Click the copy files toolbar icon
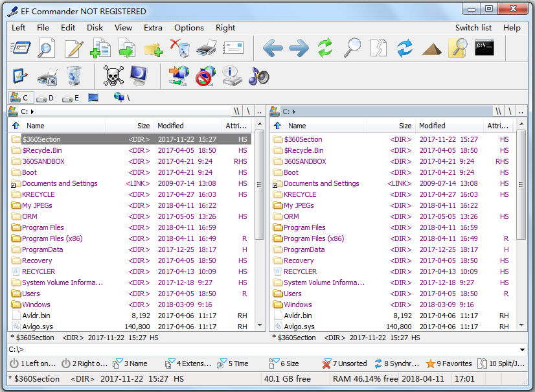This screenshot has height=392, width=535. tap(100, 48)
